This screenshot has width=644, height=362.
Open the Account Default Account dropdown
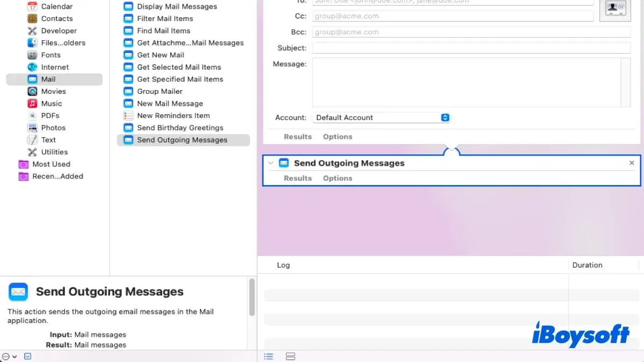pyautogui.click(x=381, y=117)
